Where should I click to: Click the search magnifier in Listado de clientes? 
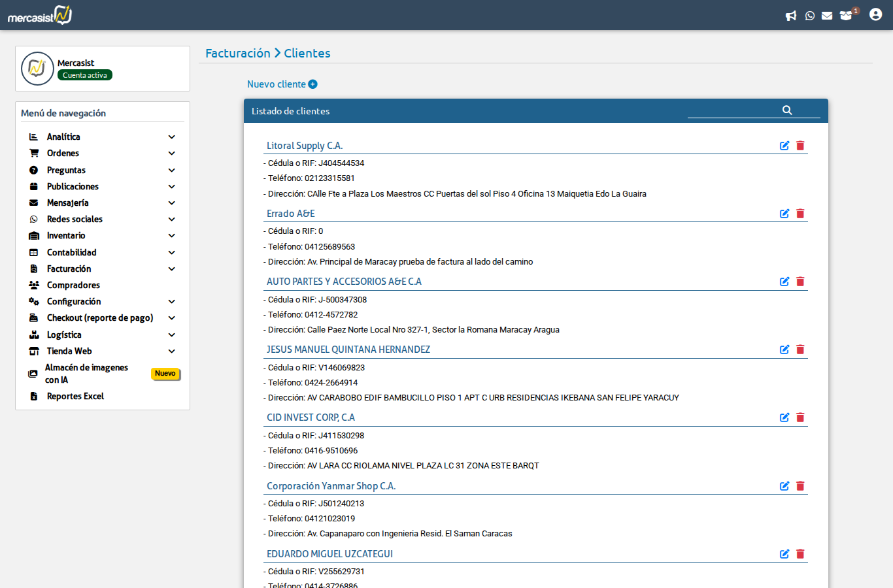tap(787, 110)
